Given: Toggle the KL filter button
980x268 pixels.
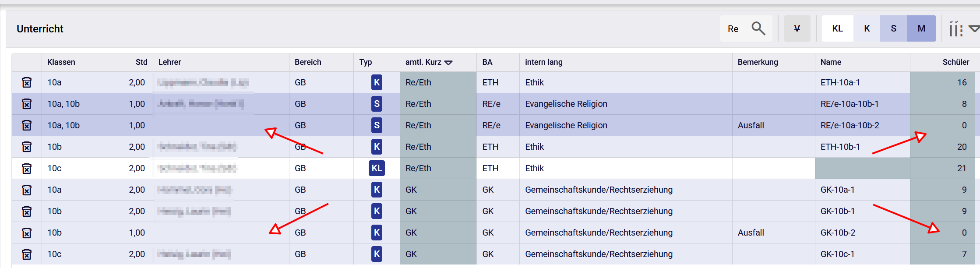Looking at the screenshot, I should coord(837,28).
